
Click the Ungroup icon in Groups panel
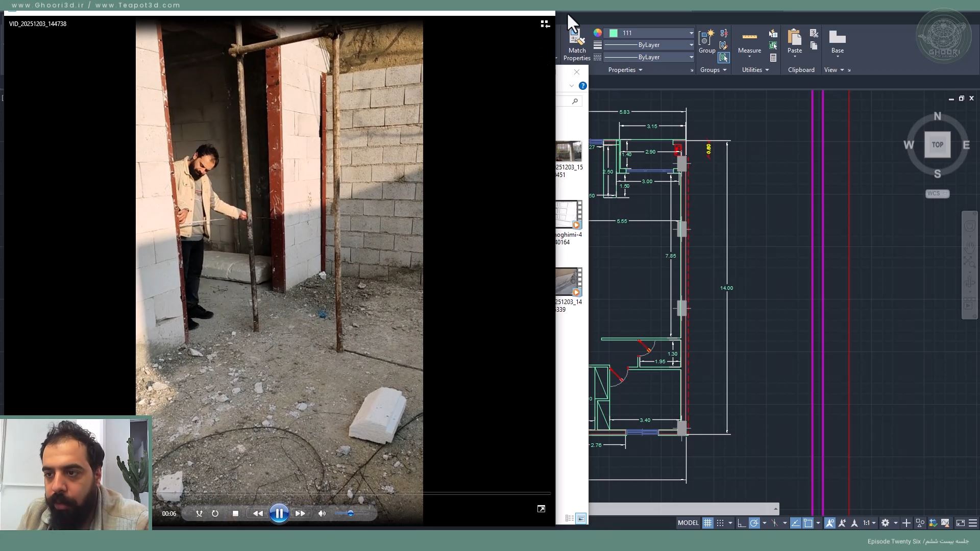724,33
